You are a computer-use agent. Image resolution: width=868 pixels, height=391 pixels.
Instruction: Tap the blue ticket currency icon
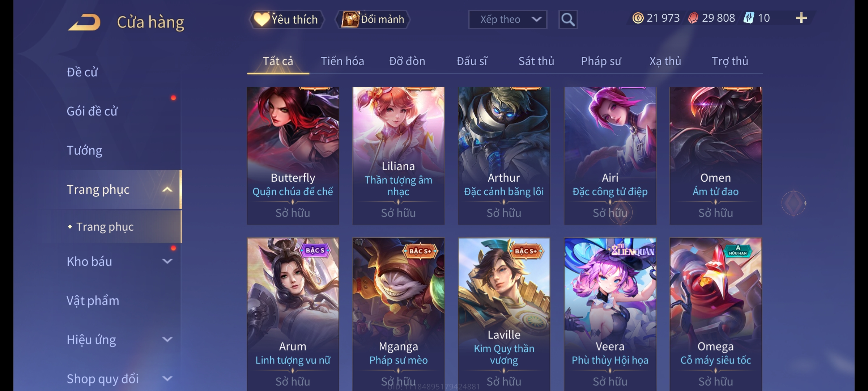749,18
